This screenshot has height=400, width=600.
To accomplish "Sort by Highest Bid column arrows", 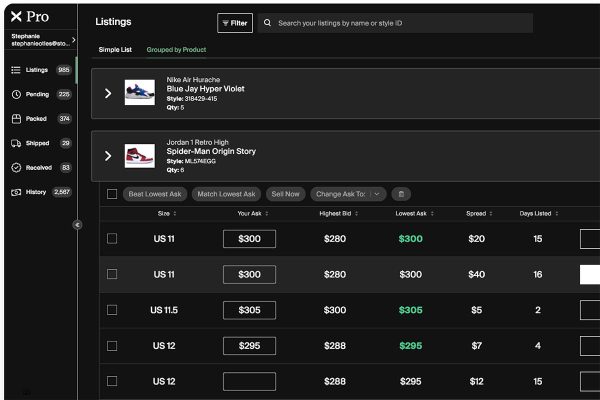I will tap(356, 214).
